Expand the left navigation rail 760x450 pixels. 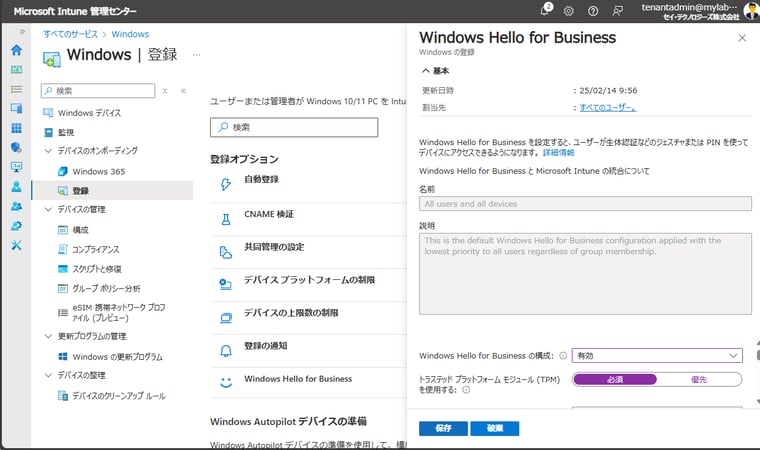pos(22,32)
